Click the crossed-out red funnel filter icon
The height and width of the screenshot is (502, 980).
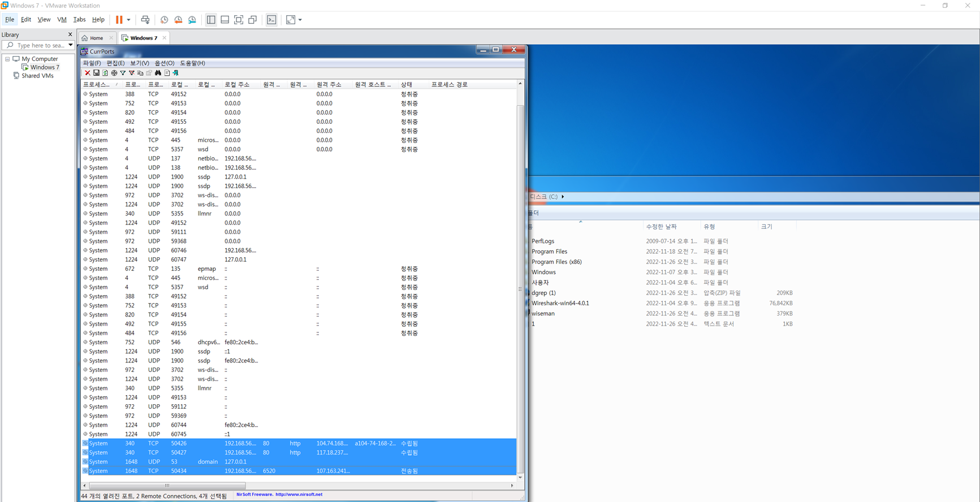(132, 73)
